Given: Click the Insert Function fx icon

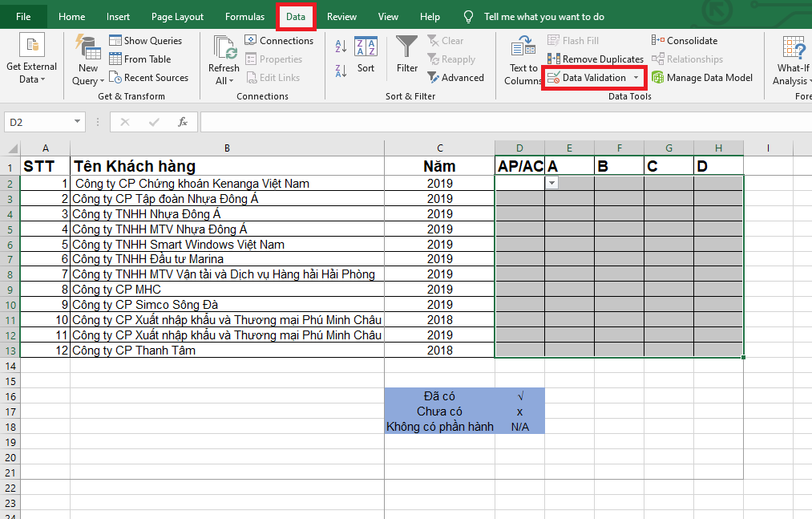Looking at the screenshot, I should [183, 122].
